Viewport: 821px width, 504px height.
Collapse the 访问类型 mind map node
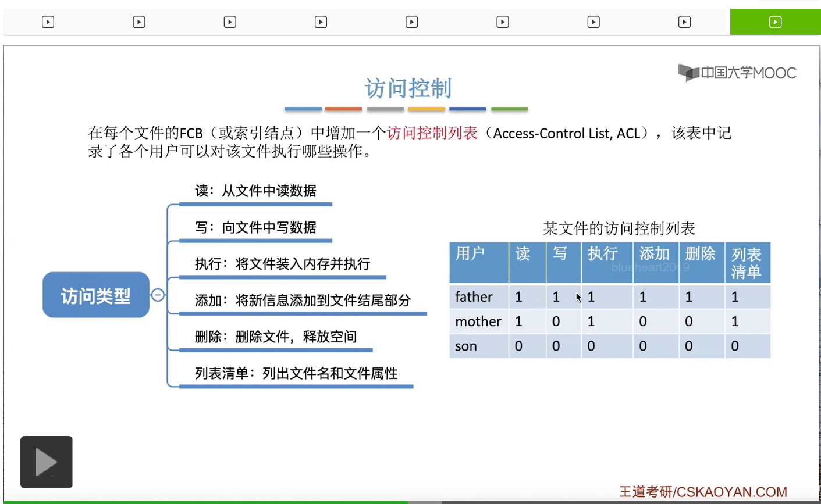pyautogui.click(x=157, y=295)
